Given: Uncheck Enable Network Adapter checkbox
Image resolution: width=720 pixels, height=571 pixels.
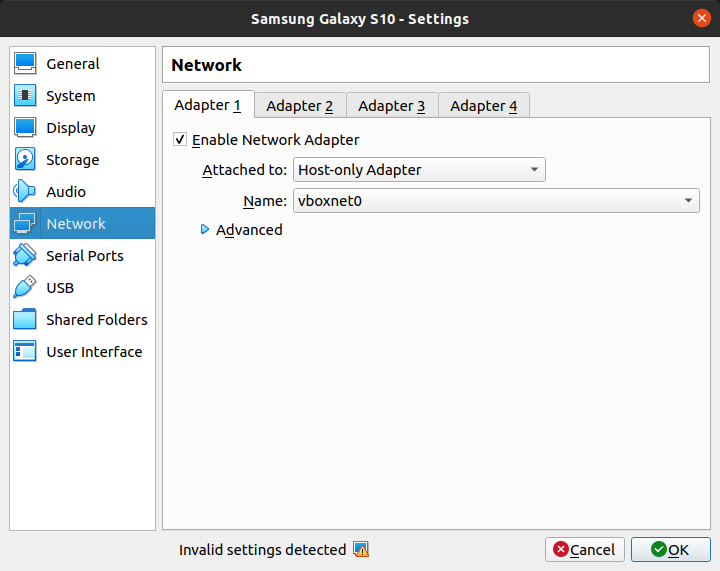Looking at the screenshot, I should [x=180, y=139].
